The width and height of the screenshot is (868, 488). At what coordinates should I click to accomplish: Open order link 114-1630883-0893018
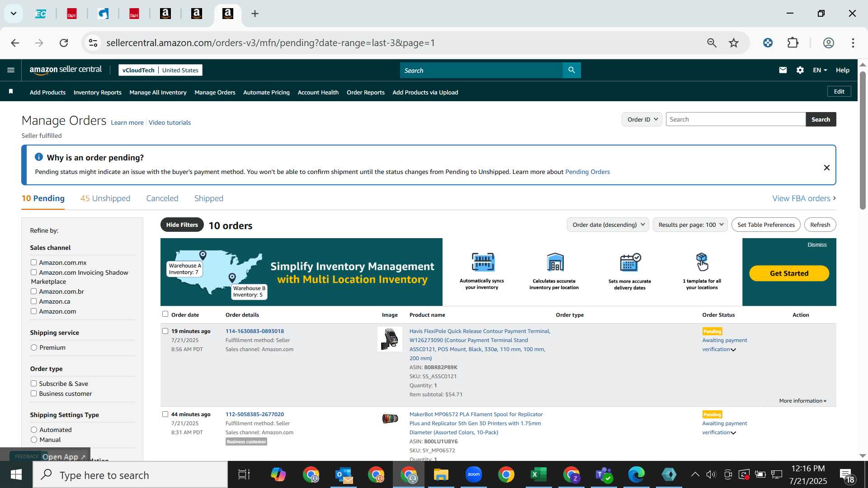click(x=255, y=331)
